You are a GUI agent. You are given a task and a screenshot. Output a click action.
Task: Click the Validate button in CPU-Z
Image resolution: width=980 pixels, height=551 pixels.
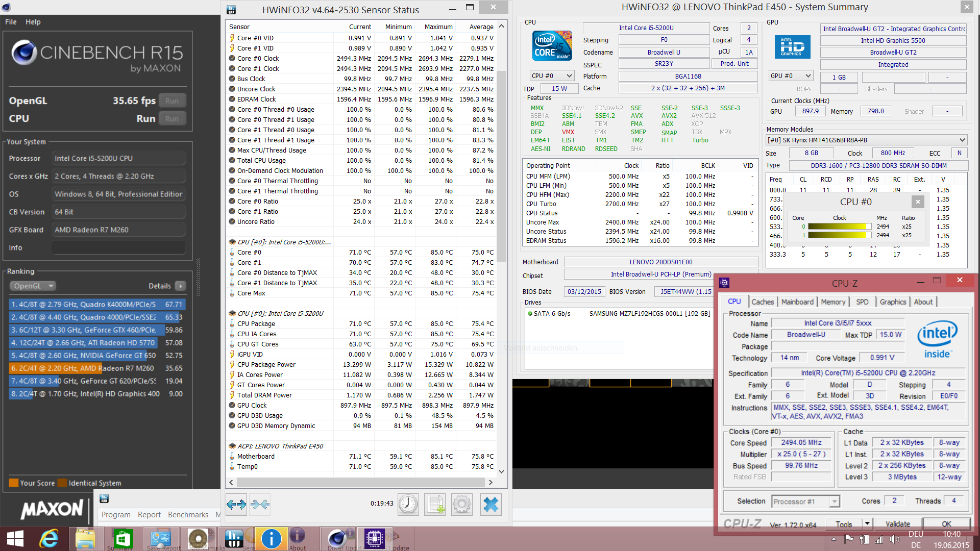pyautogui.click(x=897, y=524)
